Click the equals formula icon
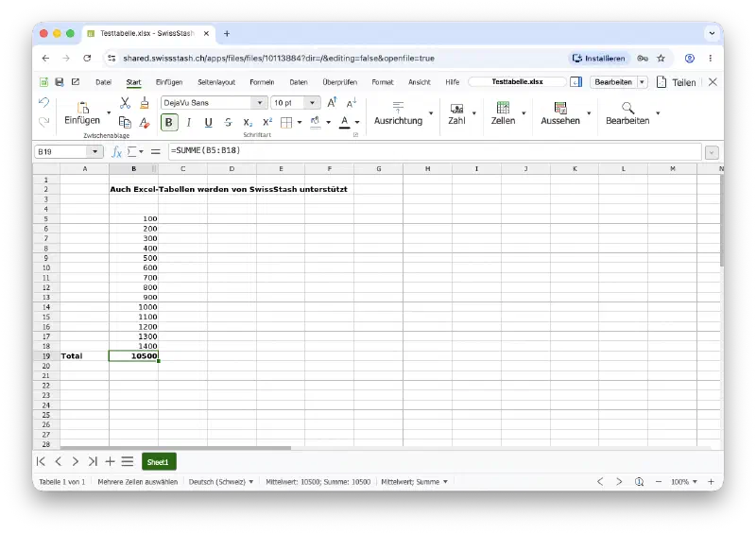756x534 pixels. click(x=155, y=152)
